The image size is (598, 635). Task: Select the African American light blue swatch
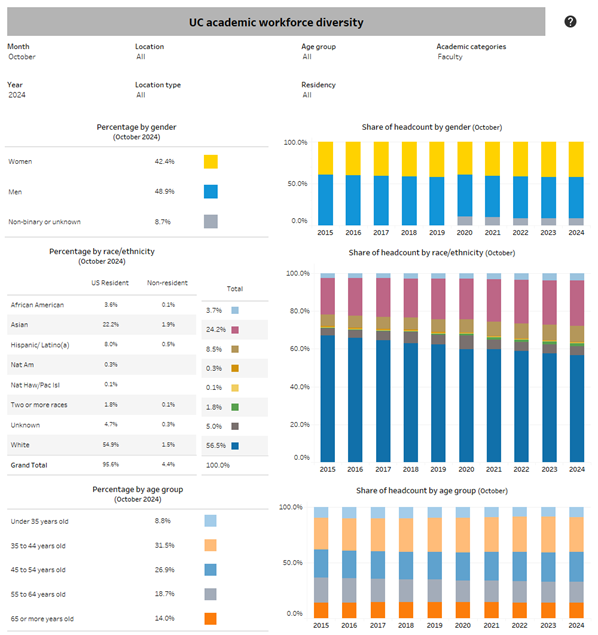tap(235, 310)
